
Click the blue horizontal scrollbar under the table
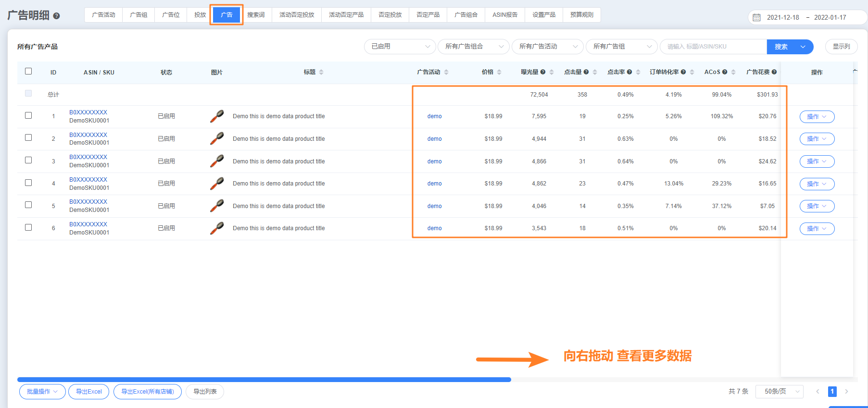264,380
